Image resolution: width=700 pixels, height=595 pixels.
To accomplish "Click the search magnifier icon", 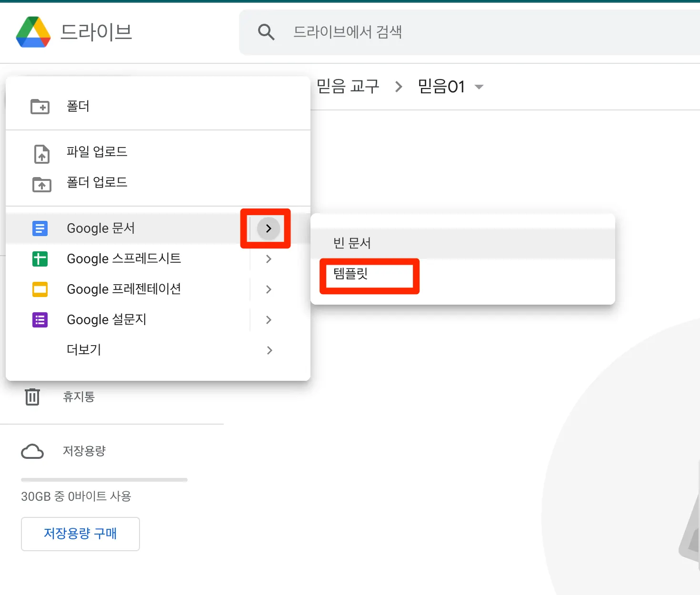I will click(x=266, y=32).
